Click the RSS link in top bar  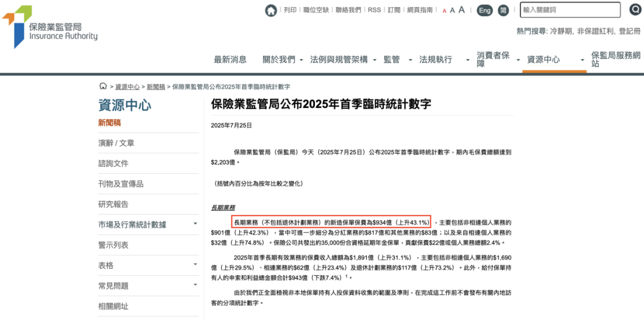[374, 10]
